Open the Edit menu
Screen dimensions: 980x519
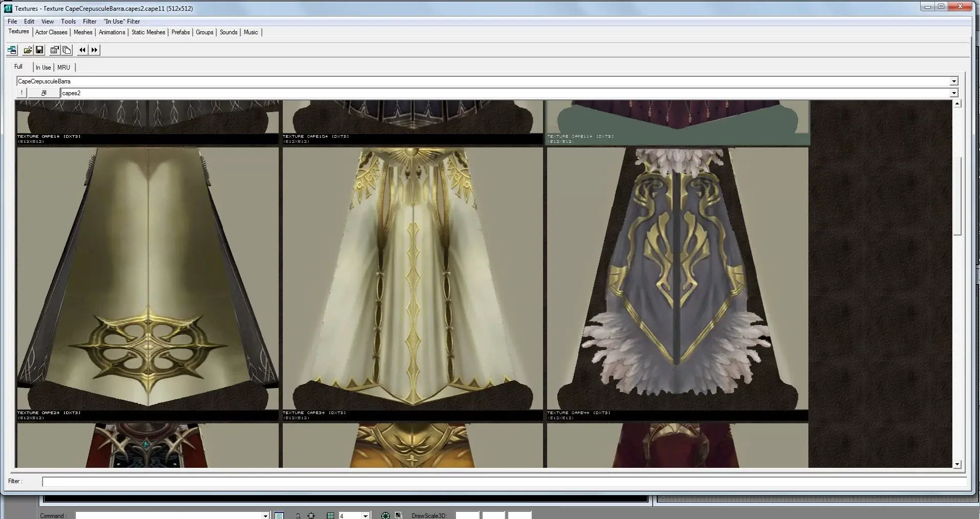pos(29,21)
